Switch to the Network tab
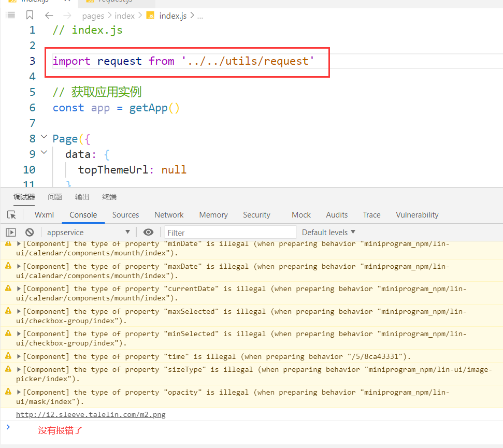The width and height of the screenshot is (503, 448). point(169,214)
